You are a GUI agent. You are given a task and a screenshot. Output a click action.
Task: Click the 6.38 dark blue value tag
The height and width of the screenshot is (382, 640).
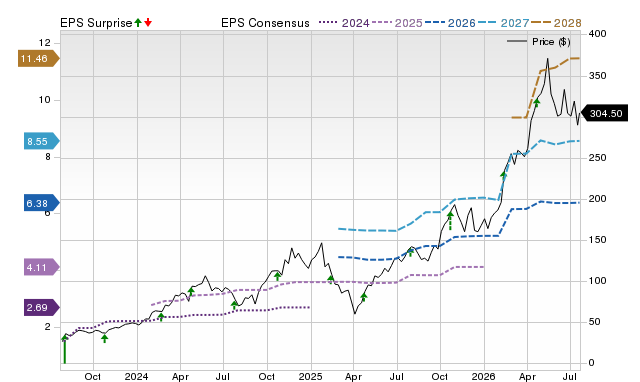tap(41, 203)
